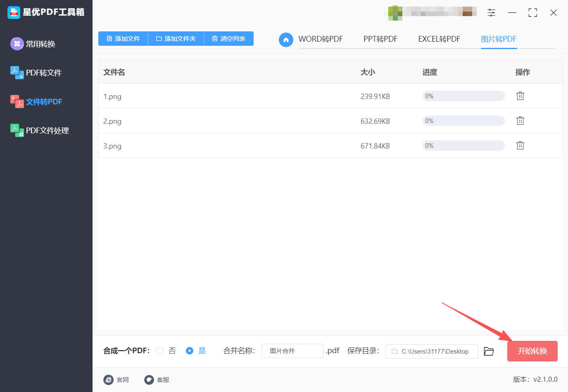Click the 大小 column header

pos(368,72)
